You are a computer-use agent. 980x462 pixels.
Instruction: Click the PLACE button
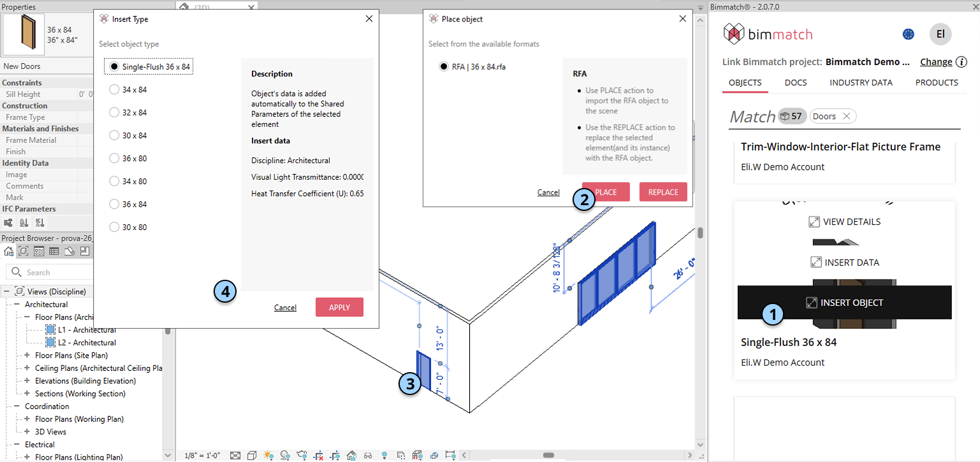[x=606, y=192]
